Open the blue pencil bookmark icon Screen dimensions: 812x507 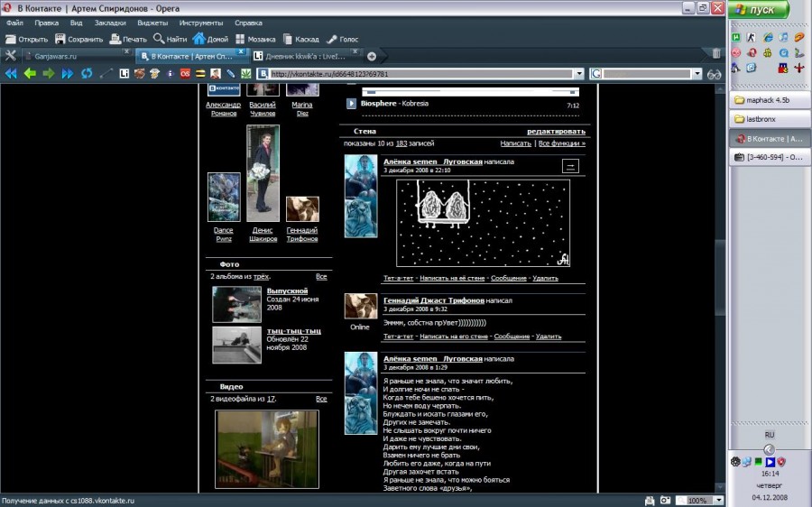[230, 74]
